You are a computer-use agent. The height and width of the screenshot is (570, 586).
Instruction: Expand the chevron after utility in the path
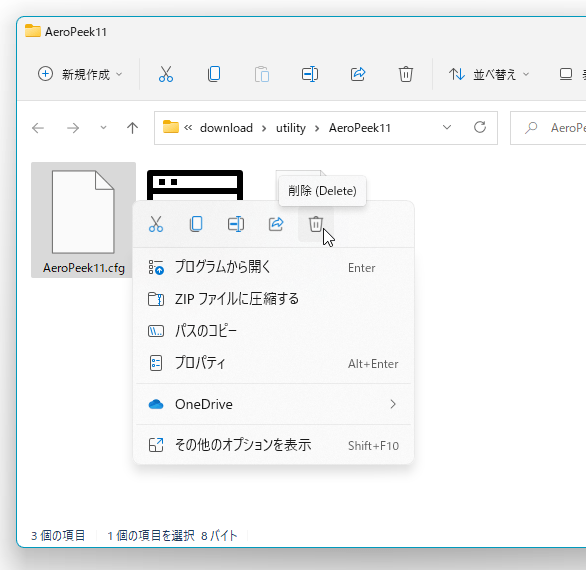tap(317, 128)
